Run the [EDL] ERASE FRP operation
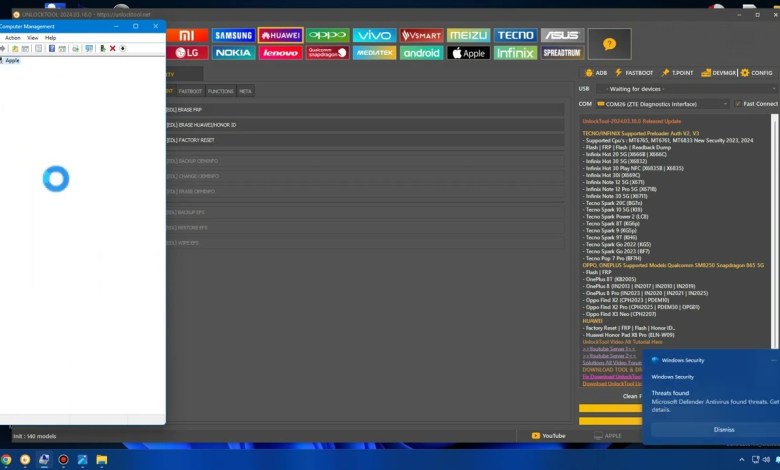 click(x=365, y=109)
